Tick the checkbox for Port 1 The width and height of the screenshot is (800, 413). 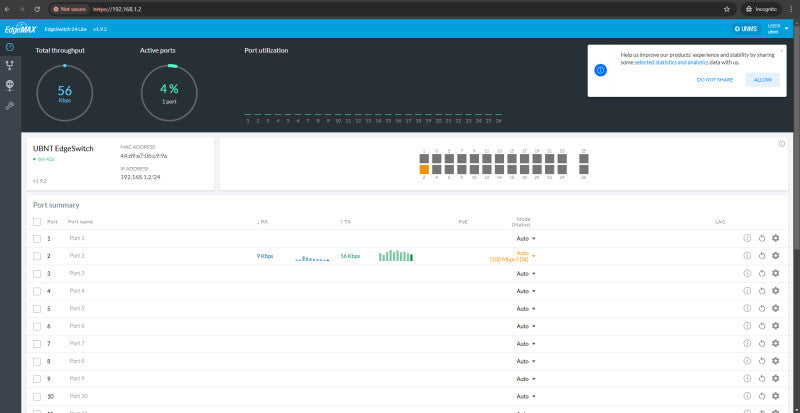click(37, 238)
